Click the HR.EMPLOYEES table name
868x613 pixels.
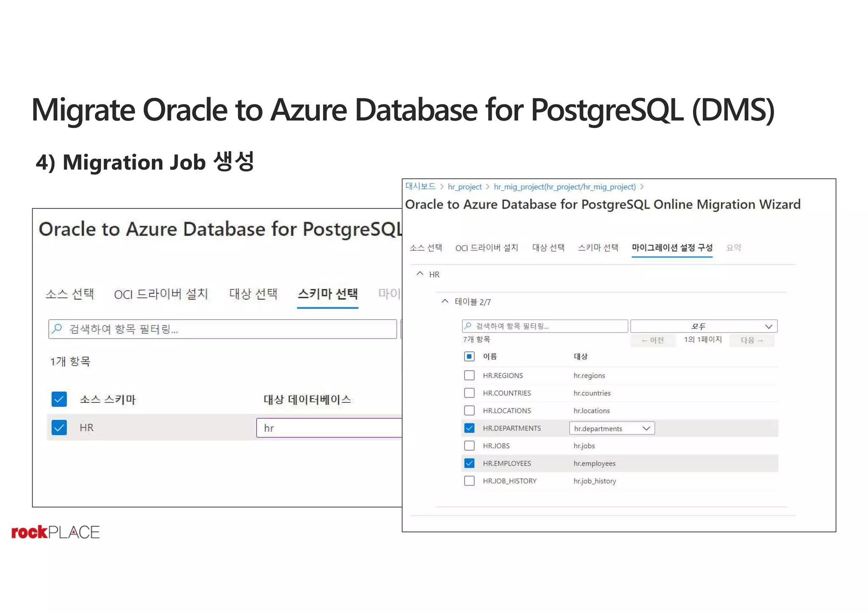click(507, 463)
